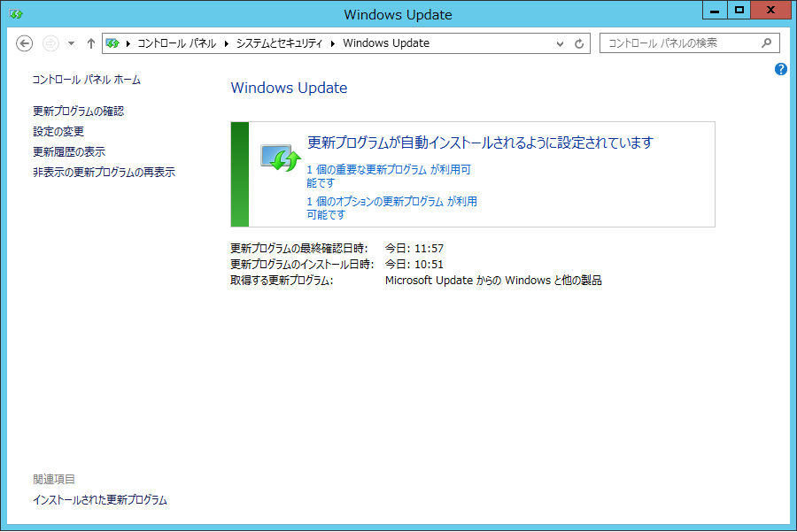The height and width of the screenshot is (532, 797).
Task: Open インストールされた更新プログラム
Action: (x=100, y=500)
